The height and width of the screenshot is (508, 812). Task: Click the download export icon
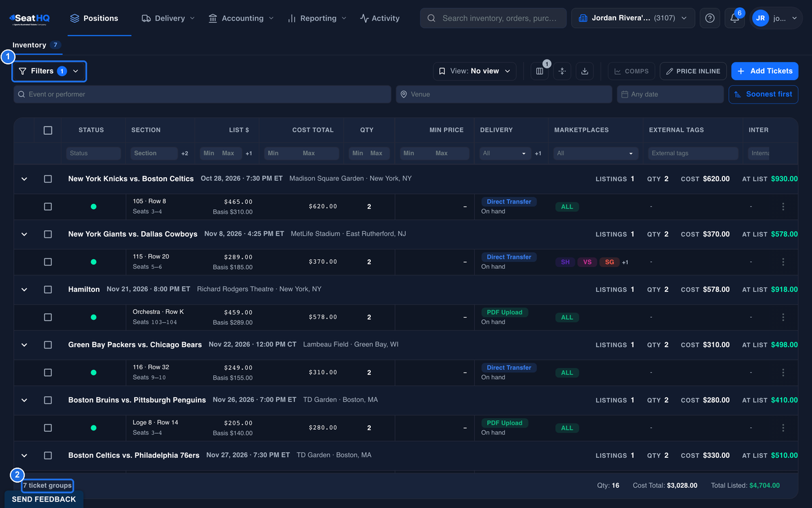(x=584, y=71)
